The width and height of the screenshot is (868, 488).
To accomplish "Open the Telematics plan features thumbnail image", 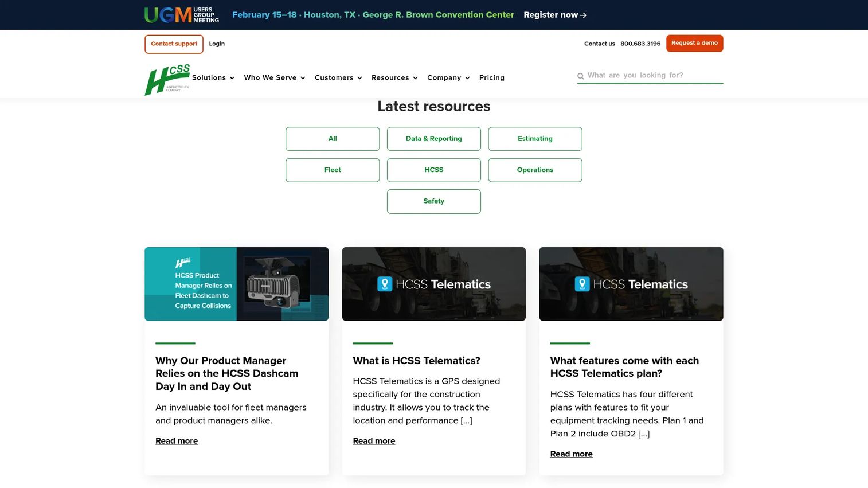I will pyautogui.click(x=631, y=284).
